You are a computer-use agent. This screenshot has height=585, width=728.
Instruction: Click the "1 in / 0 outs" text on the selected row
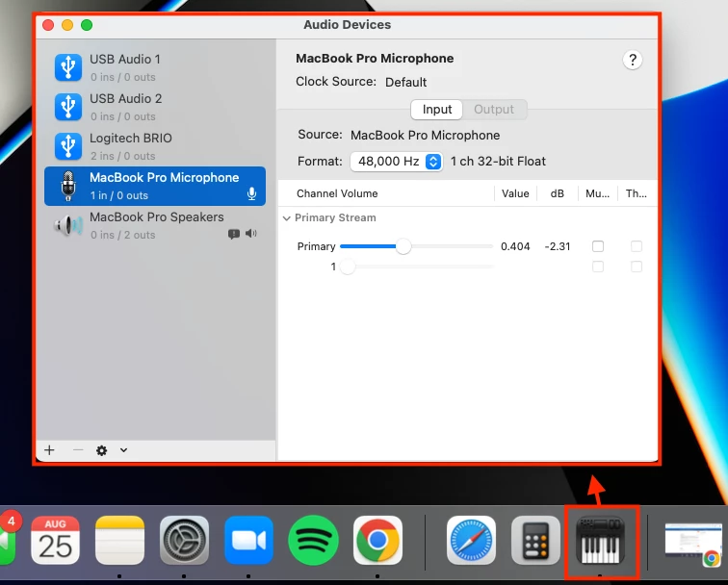coord(119,195)
